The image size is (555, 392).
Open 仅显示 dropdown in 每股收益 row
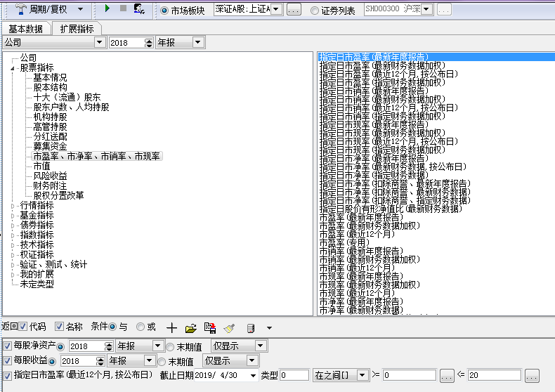[252, 360]
